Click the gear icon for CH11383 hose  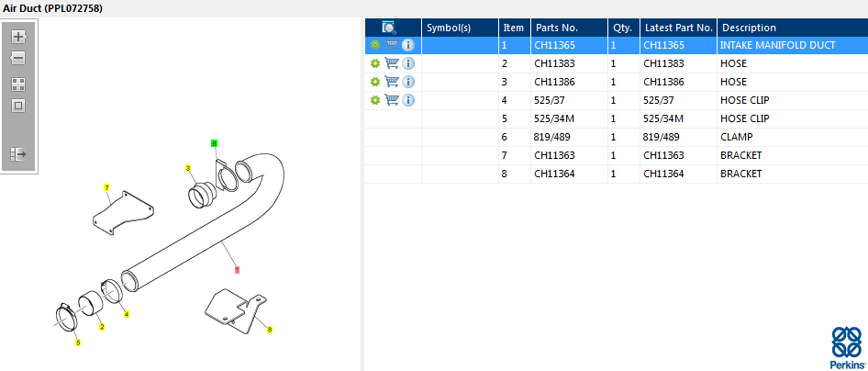(x=374, y=63)
